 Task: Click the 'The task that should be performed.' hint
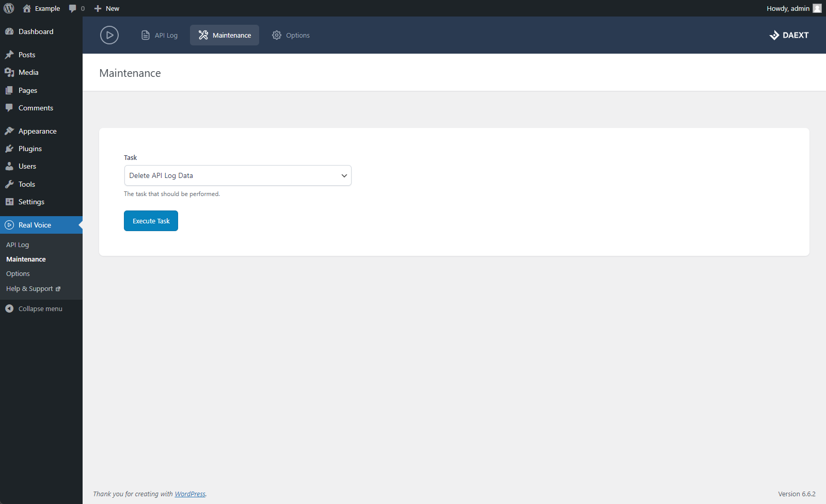pyautogui.click(x=172, y=194)
